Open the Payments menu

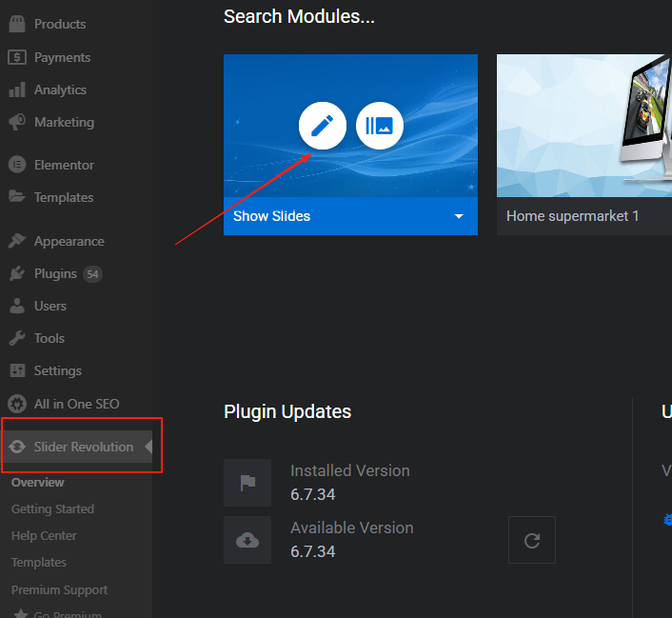coord(62,57)
